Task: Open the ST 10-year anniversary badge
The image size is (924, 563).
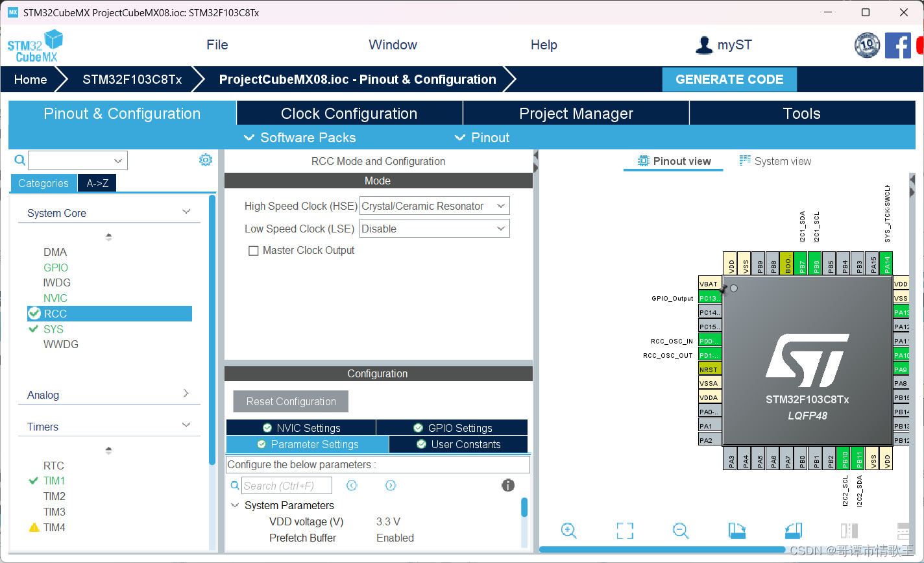Action: click(868, 45)
